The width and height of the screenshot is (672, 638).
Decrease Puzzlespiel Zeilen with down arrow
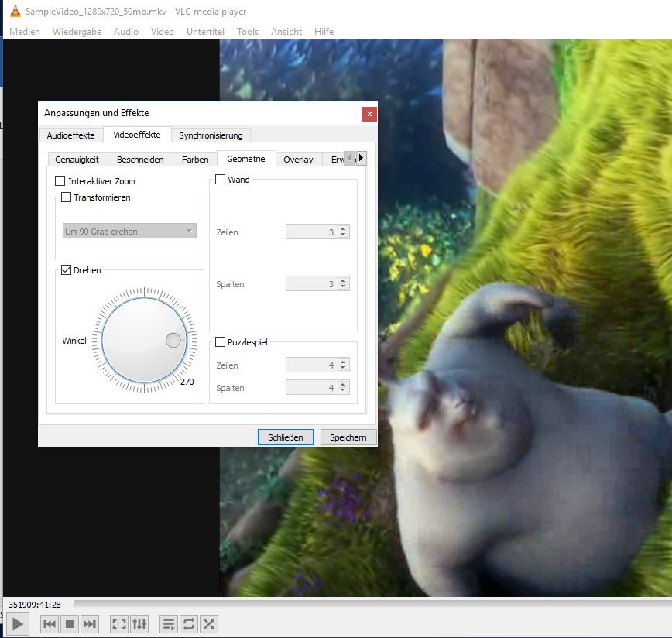pyautogui.click(x=342, y=368)
